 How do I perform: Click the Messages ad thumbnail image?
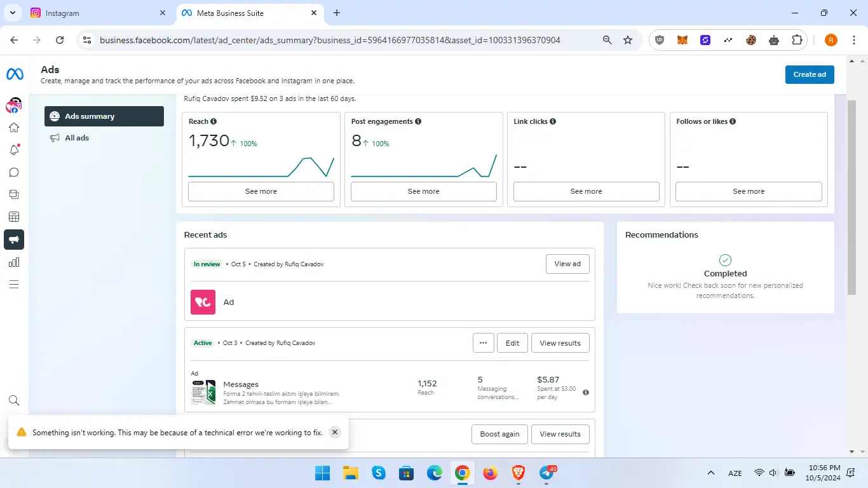203,392
